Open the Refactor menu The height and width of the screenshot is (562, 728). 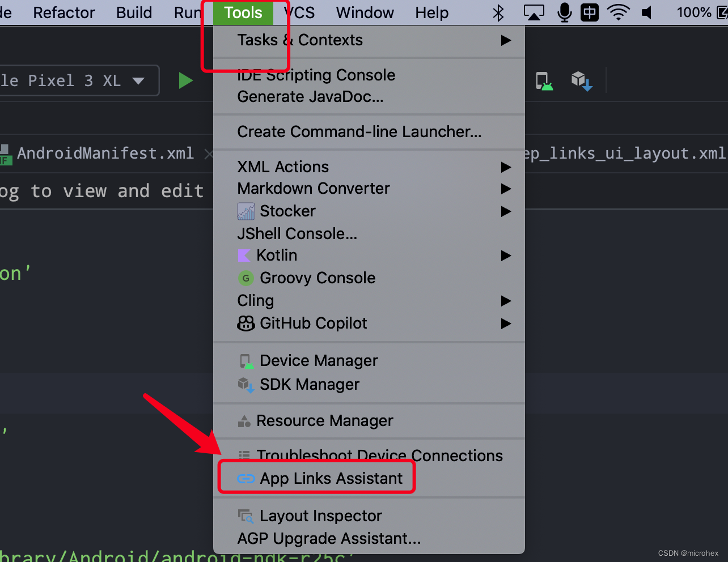point(64,12)
